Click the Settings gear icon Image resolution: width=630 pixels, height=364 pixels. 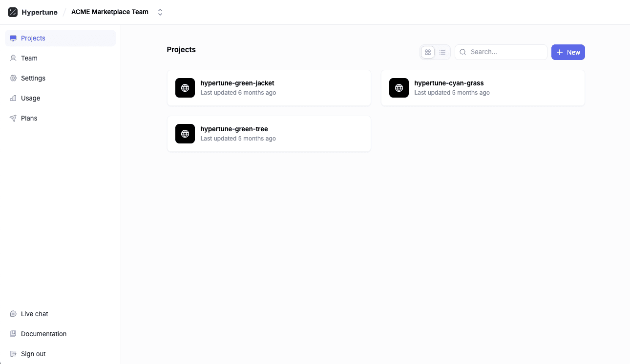[x=13, y=78]
